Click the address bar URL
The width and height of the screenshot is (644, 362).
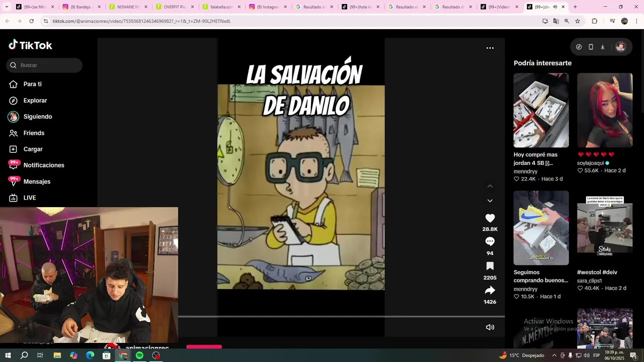click(x=141, y=21)
